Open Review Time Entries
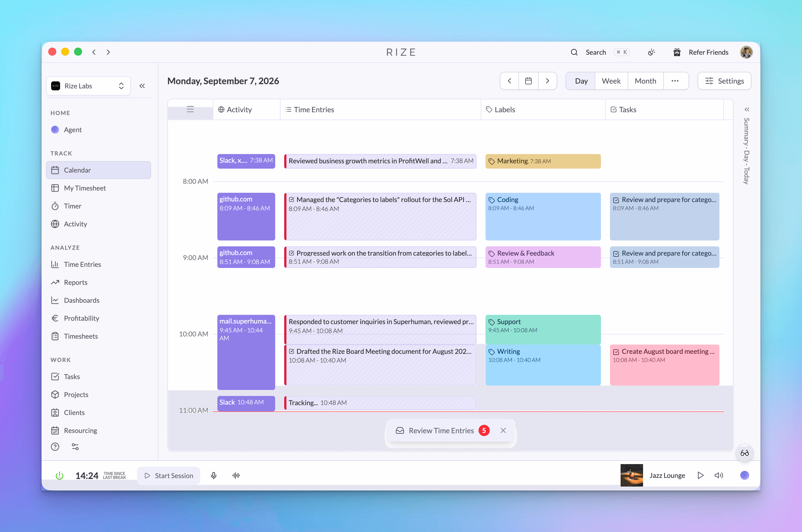This screenshot has width=802, height=532. point(442,430)
